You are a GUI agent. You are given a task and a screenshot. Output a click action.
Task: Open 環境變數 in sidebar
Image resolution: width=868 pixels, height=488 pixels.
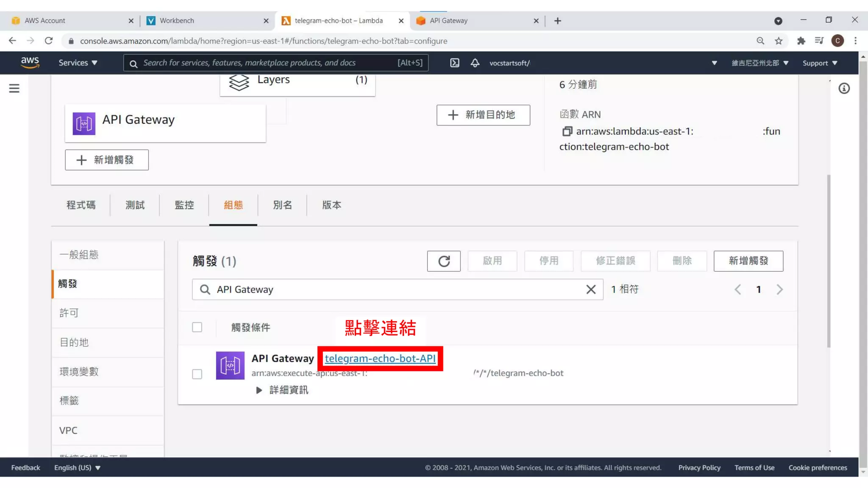click(x=108, y=372)
